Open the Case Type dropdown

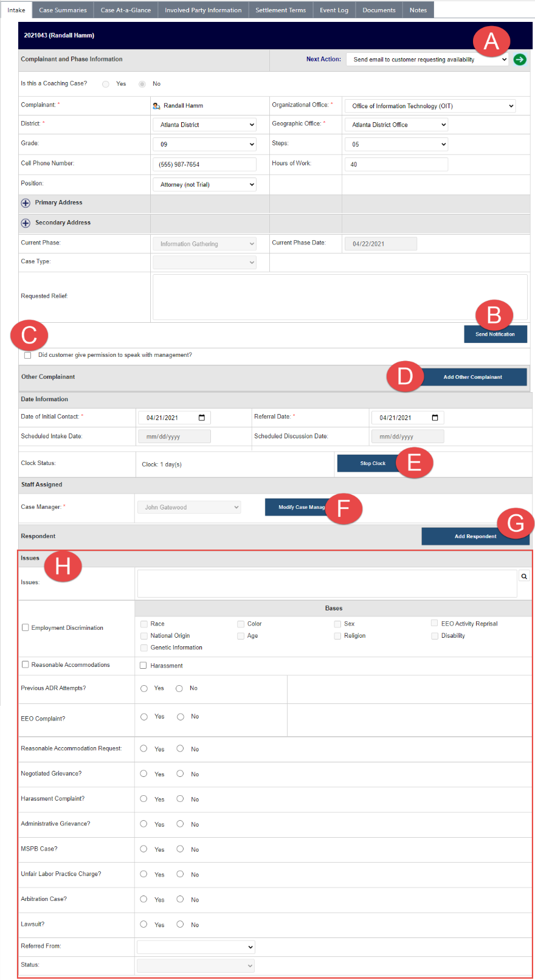204,262
